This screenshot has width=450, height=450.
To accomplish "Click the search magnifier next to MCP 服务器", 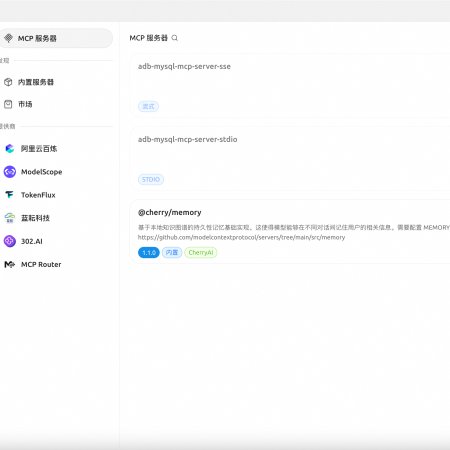I will [x=175, y=38].
